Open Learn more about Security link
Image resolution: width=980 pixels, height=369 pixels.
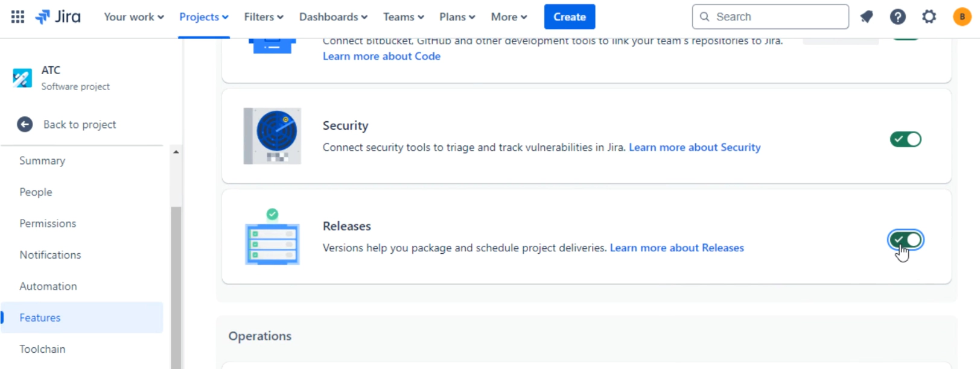point(695,147)
